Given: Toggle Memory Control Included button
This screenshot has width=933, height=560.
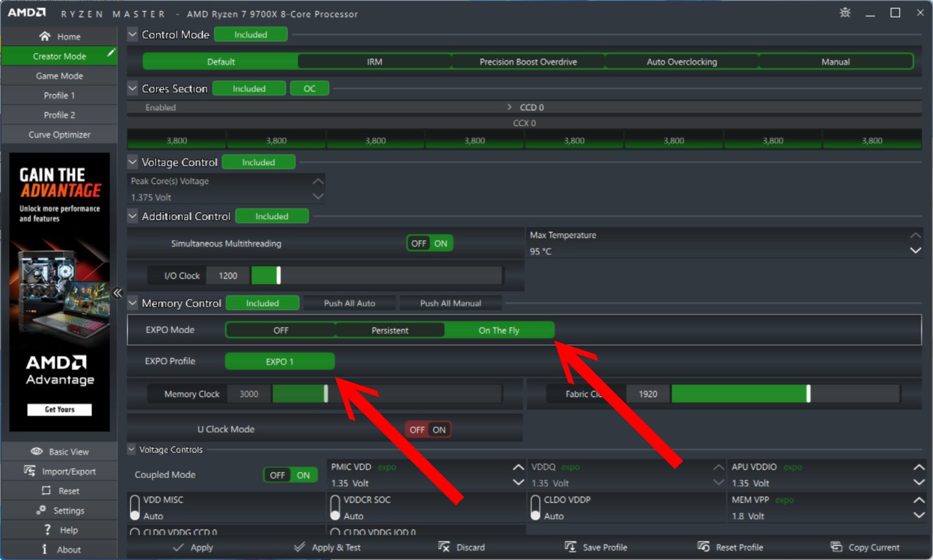Looking at the screenshot, I should point(262,303).
